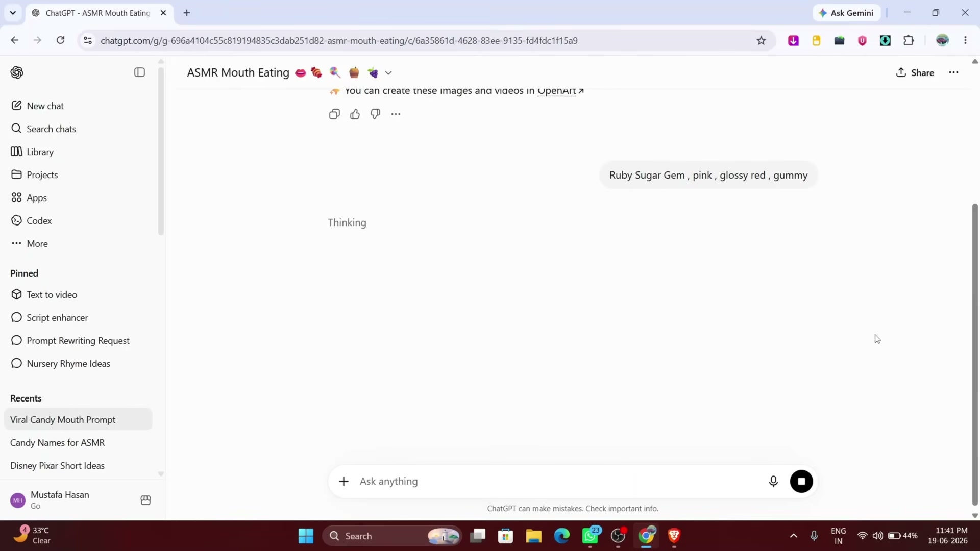Click the Ruby Sugar Gem message bubble
The image size is (980, 551).
tap(708, 175)
